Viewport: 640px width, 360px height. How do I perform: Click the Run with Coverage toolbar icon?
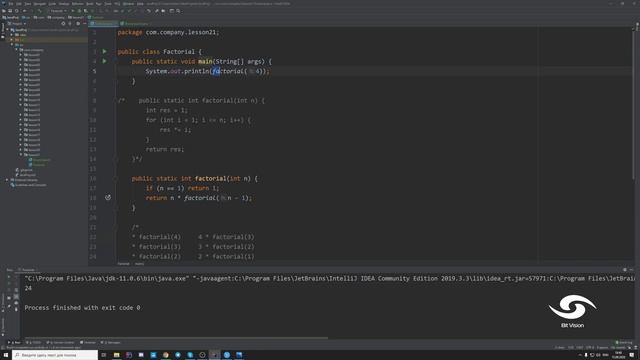coord(86,11)
